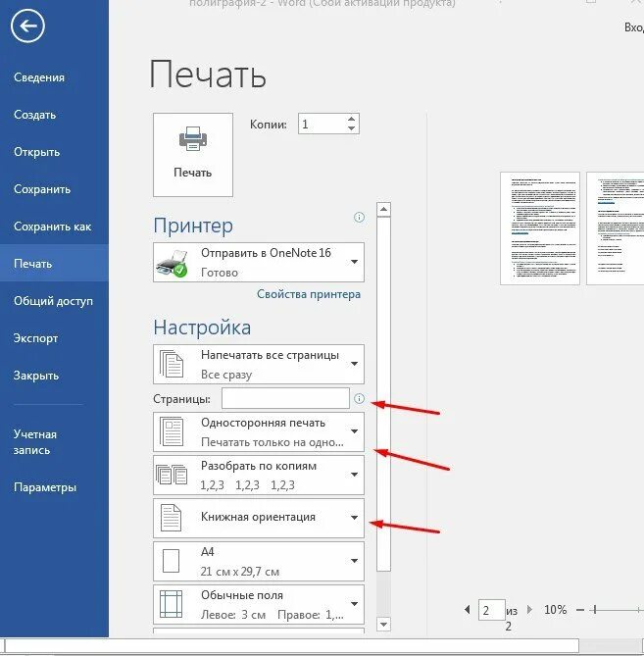Click the printer info icon
Screen dimensions: 644x656
pyautogui.click(x=359, y=217)
